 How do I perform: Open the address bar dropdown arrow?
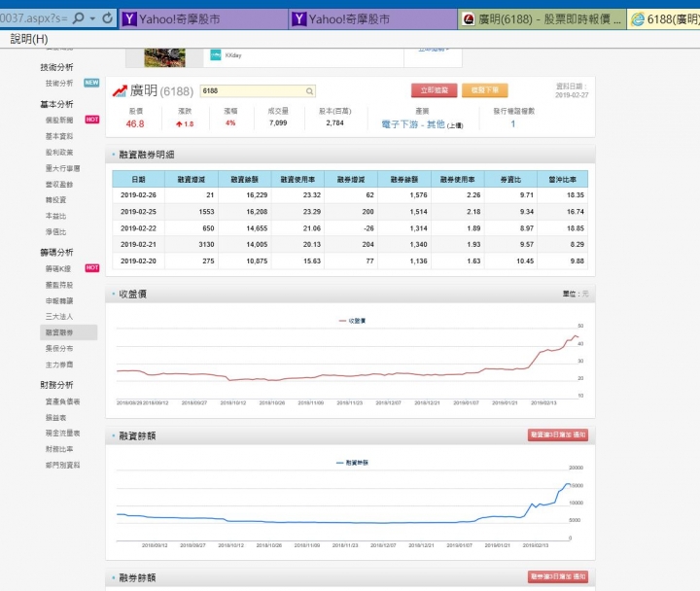click(92, 18)
